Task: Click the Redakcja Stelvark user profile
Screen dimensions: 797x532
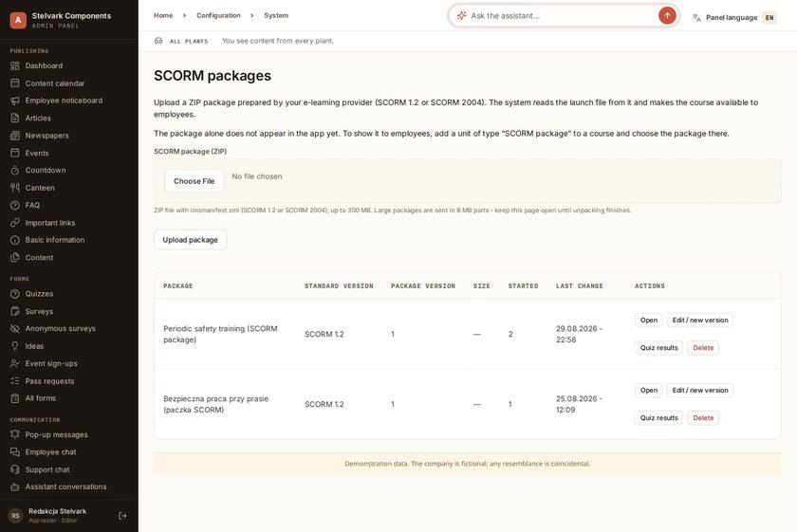Action: point(58,515)
